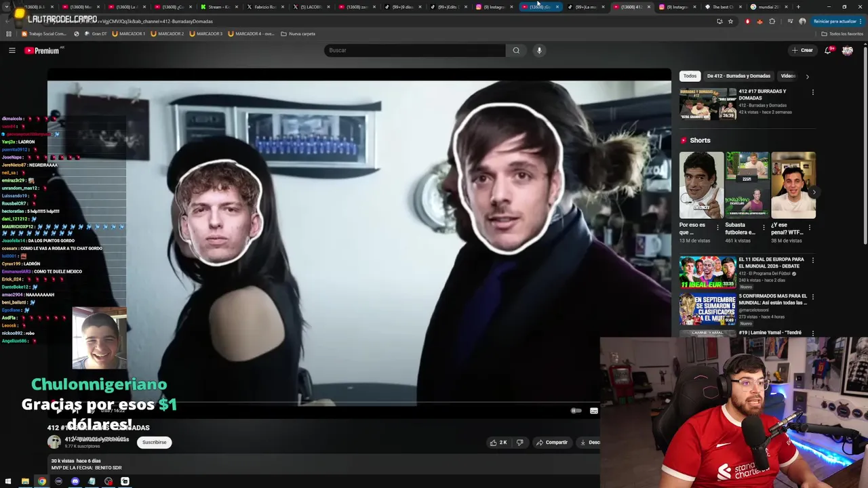The image size is (868, 488).
Task: Click the Chrome taskbar icon
Action: click(x=42, y=481)
